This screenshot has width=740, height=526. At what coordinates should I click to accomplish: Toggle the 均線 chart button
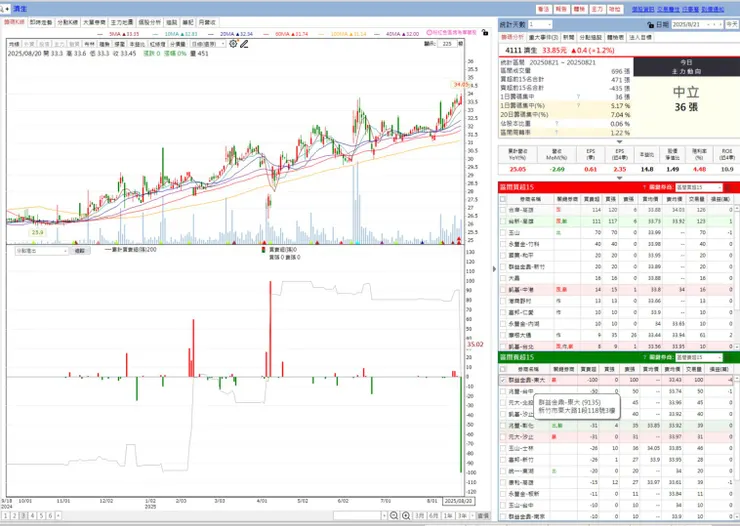[x=14, y=44]
